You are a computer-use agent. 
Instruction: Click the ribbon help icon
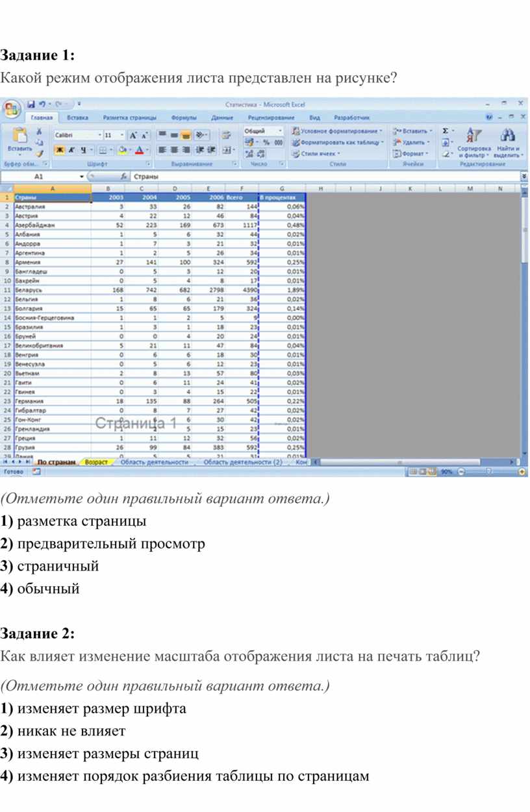click(489, 117)
